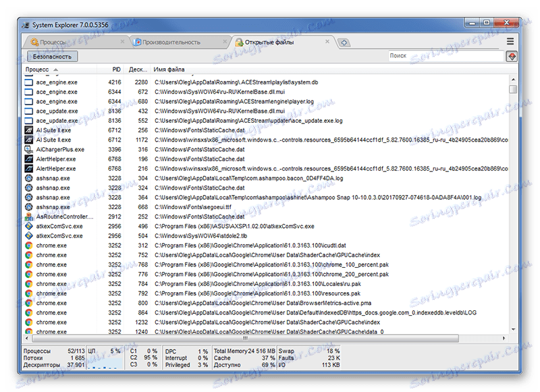Click the scroll down arrow of list
This screenshot has width=540, height=392.
513,330
